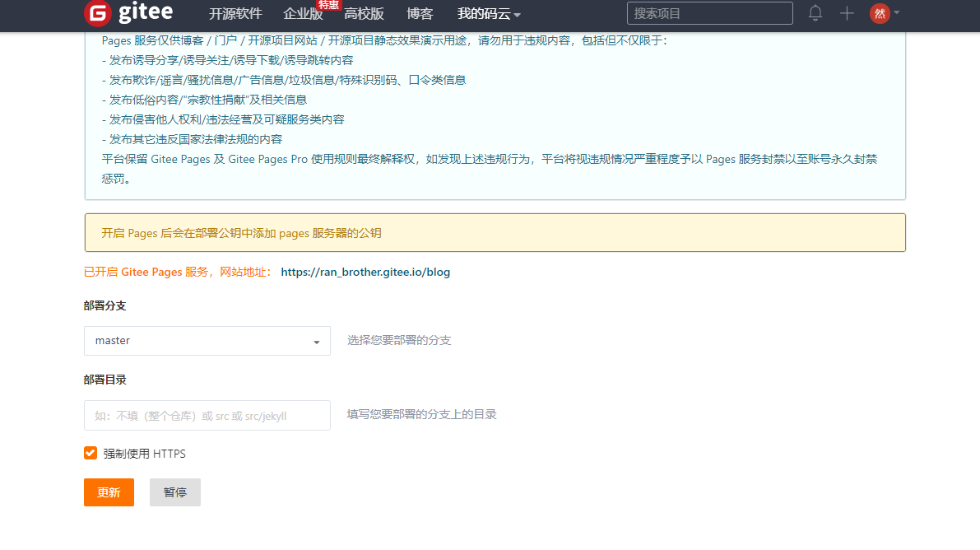Go to the 开源软件 menu item
The width and height of the screenshot is (980, 550).
(235, 14)
